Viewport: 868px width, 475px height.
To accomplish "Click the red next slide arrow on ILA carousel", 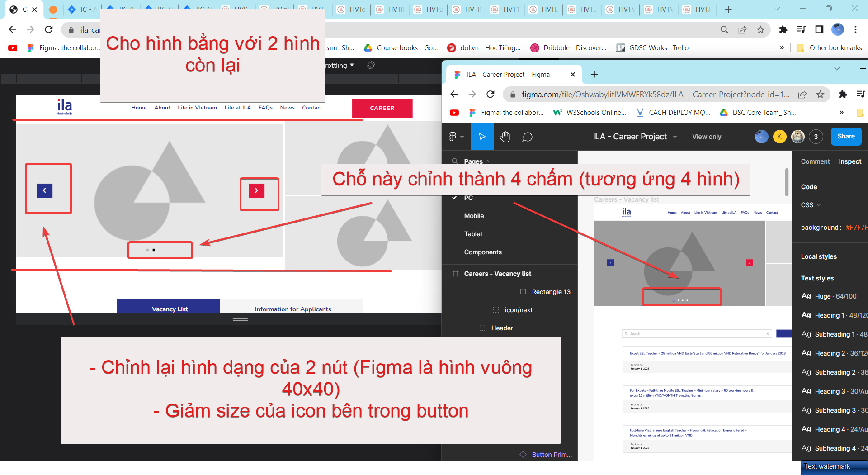I will point(256,190).
